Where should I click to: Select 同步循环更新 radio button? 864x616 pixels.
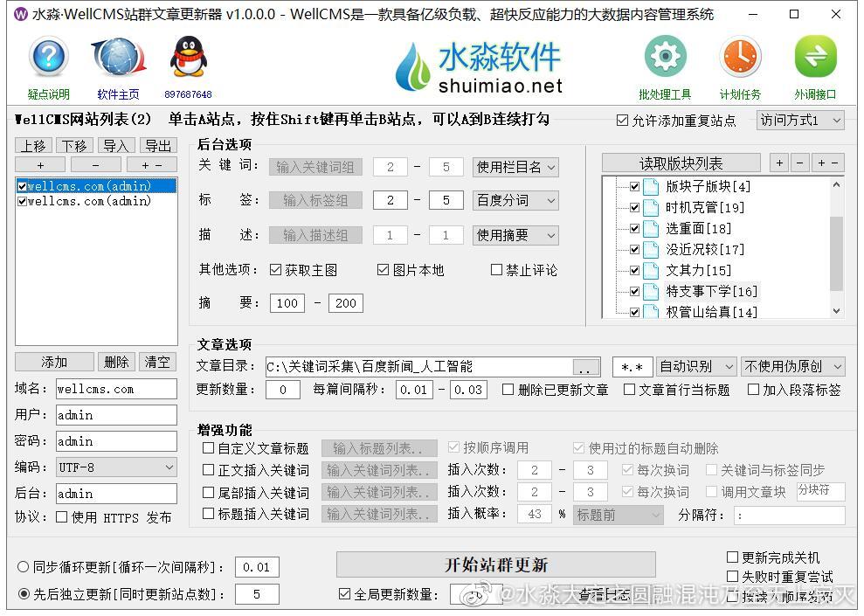23,566
